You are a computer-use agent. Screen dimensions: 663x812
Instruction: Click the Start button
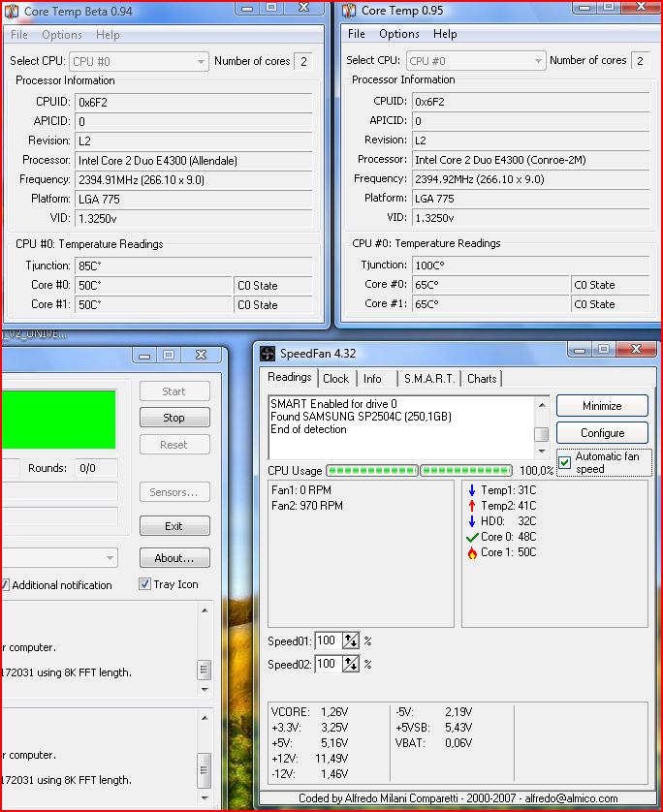[x=174, y=391]
